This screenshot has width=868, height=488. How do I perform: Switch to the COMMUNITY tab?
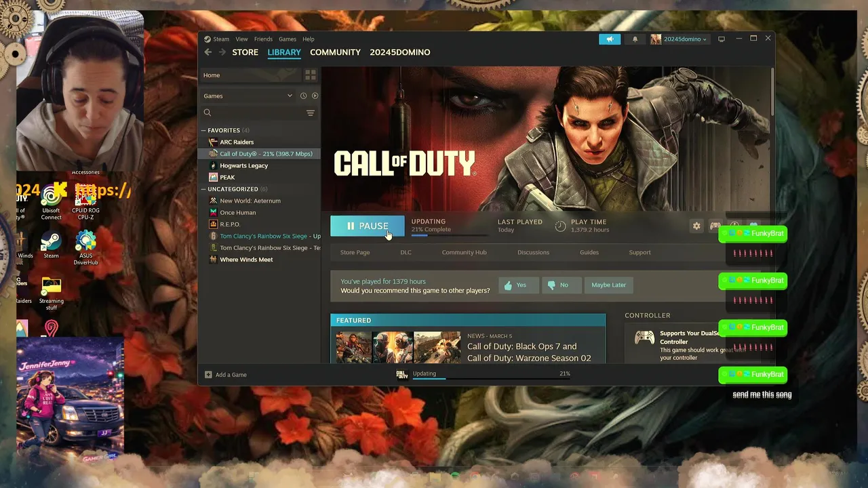(335, 52)
